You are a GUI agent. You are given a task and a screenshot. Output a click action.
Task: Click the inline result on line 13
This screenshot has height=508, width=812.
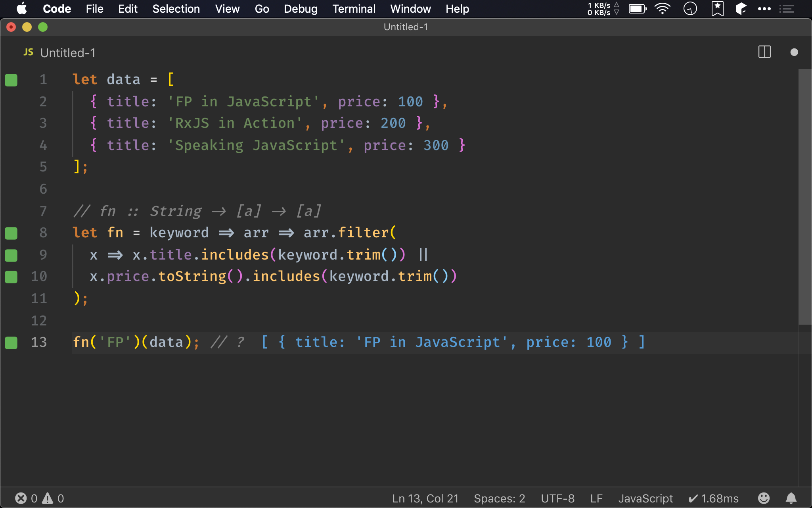coord(453,342)
